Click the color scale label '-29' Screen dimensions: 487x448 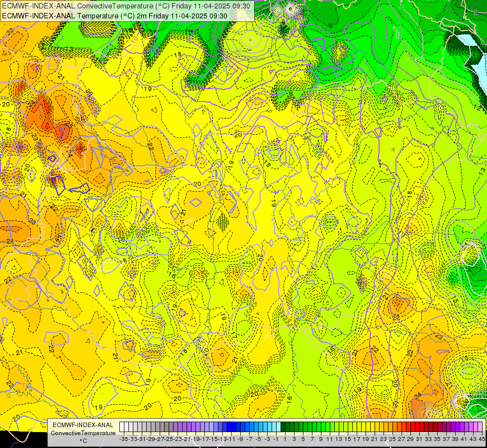[151, 440]
